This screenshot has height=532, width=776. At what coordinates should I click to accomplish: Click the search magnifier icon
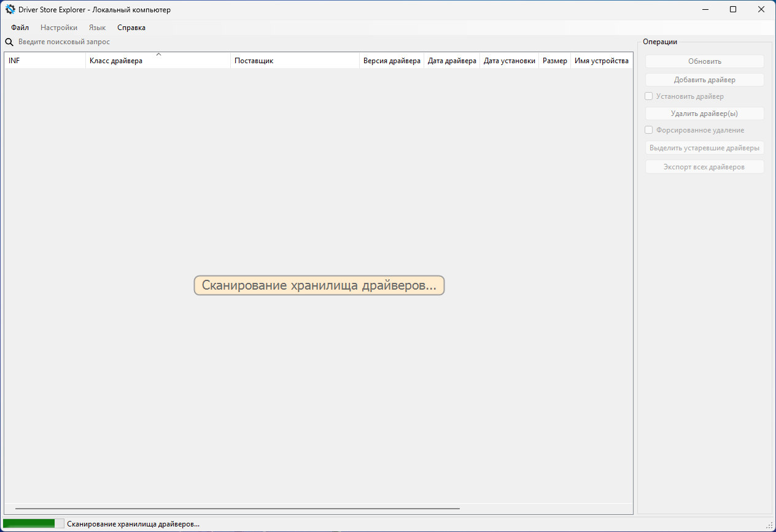[9, 42]
